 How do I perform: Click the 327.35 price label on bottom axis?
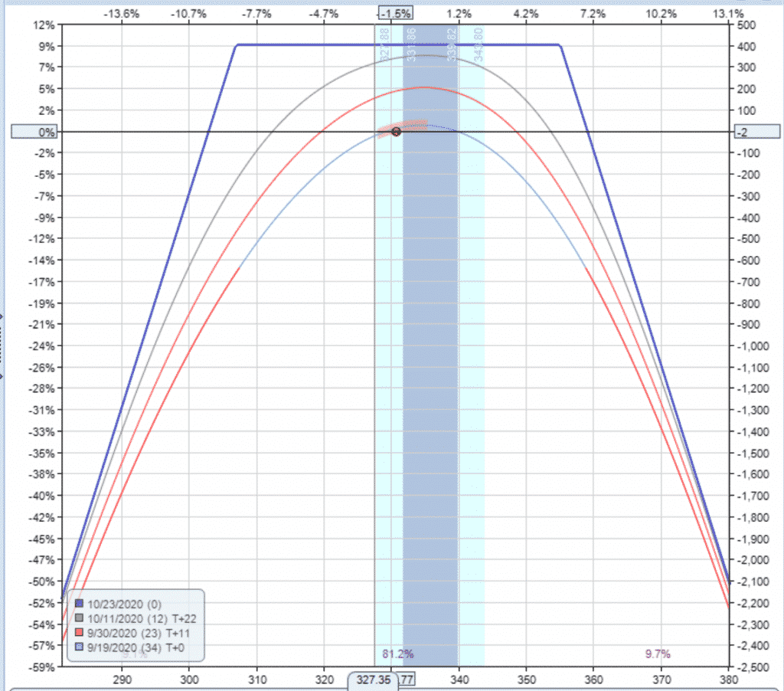tap(374, 679)
